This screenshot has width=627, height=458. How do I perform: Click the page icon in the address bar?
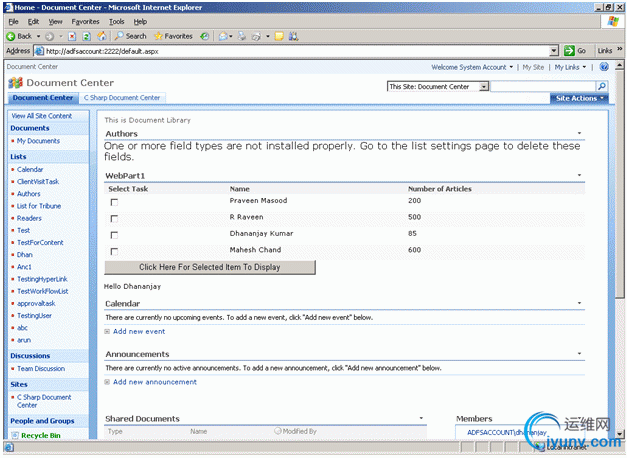pos(39,51)
